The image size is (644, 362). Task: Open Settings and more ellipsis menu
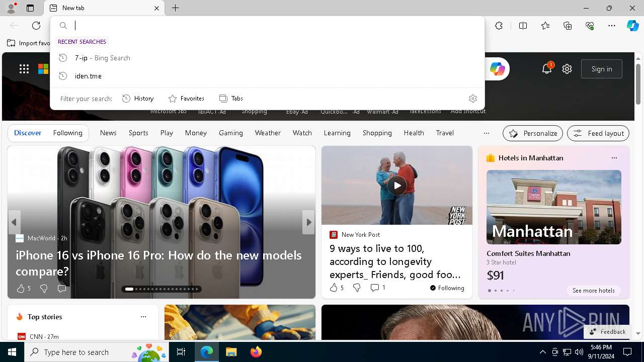[x=612, y=26]
